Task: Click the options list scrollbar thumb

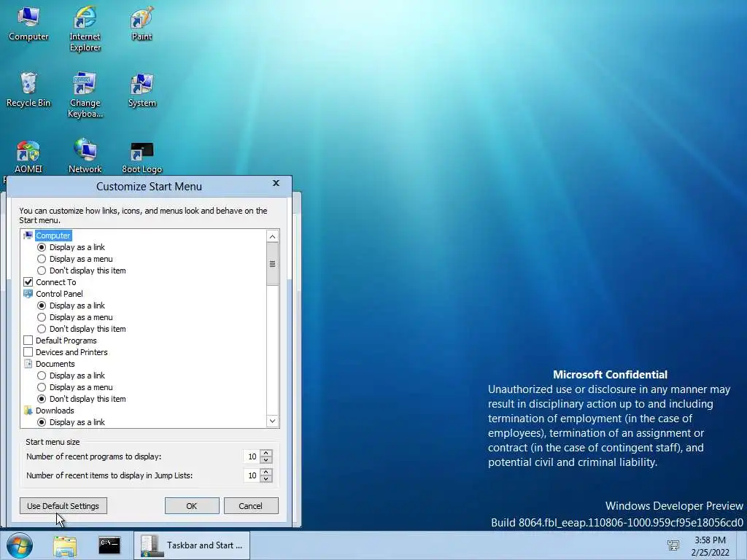Action: click(273, 264)
